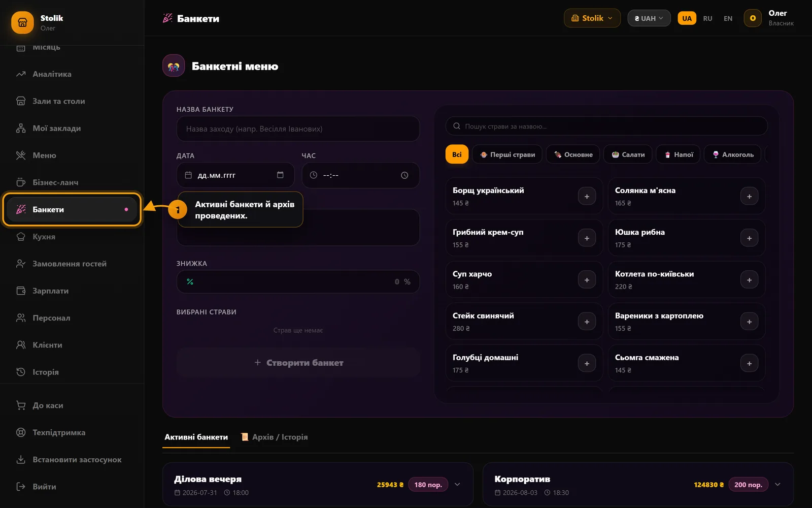The width and height of the screenshot is (812, 508).
Task: Open user avatar circle for Олег
Action: coord(753,18)
